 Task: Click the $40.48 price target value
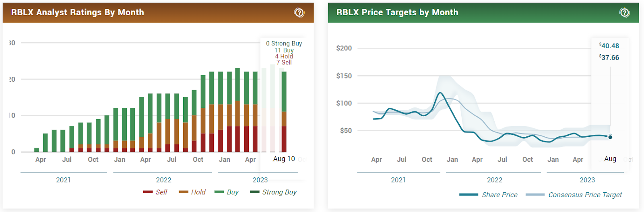pos(609,46)
